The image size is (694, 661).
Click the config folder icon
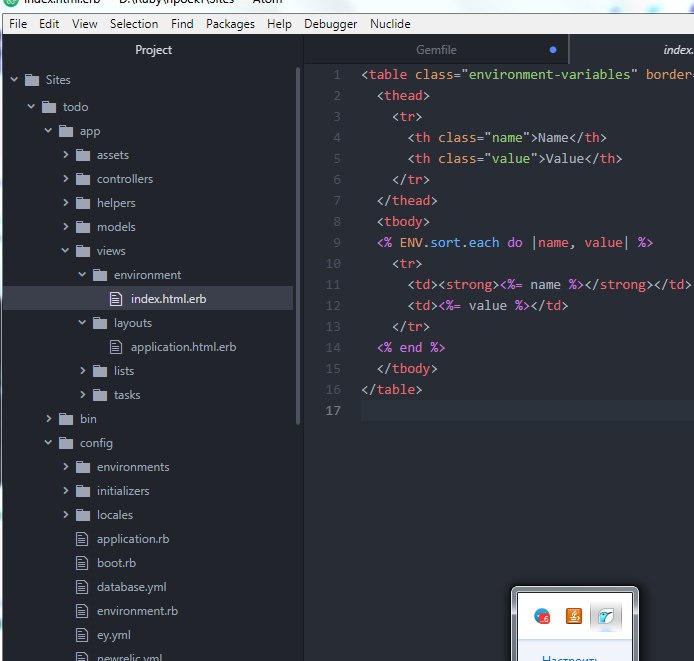click(66, 443)
